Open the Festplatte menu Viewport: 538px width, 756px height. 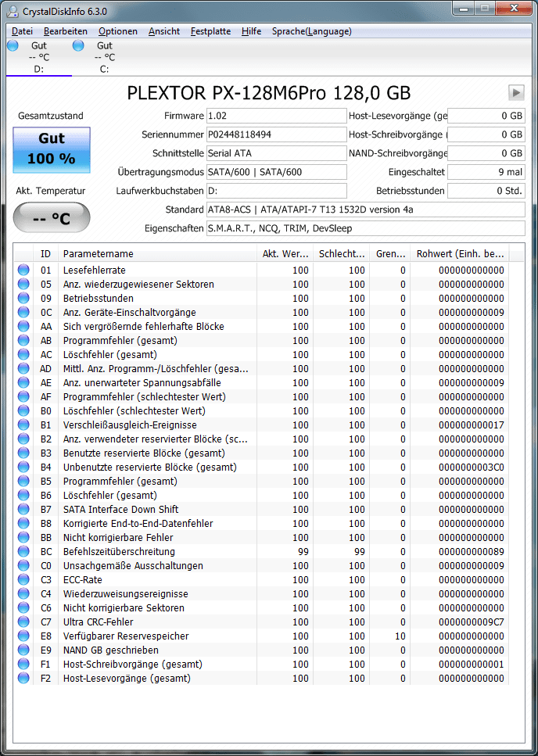[210, 31]
